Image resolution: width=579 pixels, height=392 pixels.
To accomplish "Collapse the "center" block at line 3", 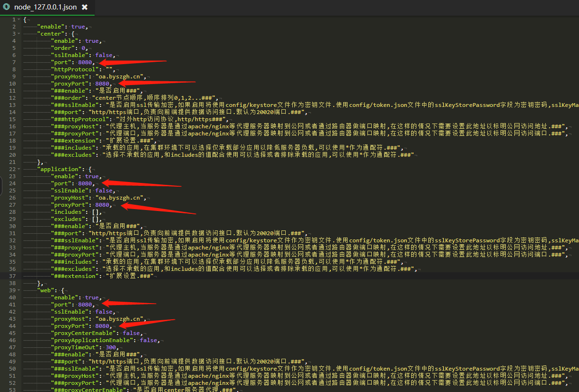I will [x=19, y=34].
